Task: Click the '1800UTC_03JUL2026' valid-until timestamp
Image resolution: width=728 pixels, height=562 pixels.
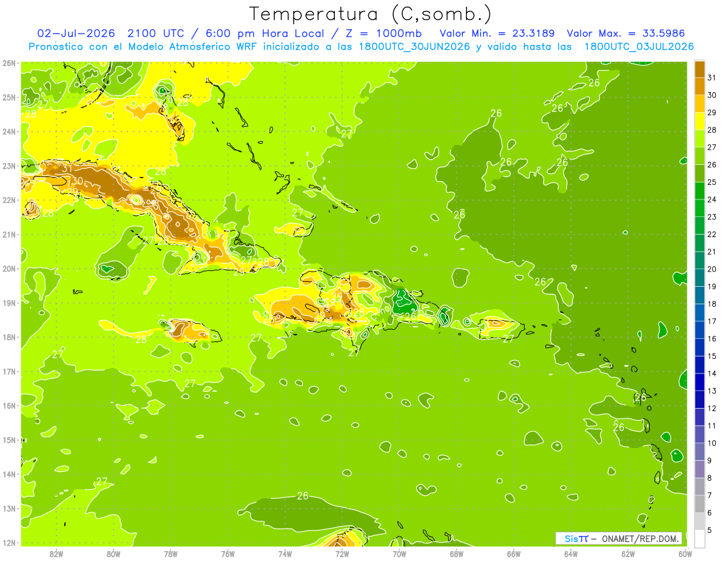Action: [639, 47]
